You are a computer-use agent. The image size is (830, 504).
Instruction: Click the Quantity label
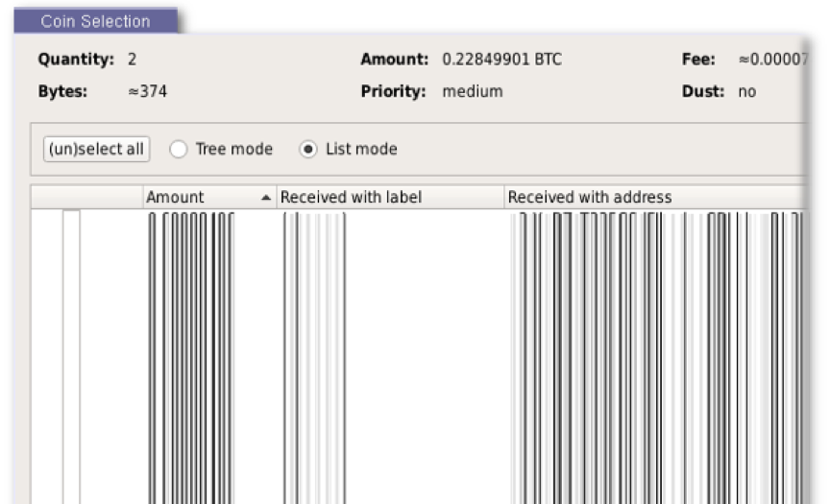[x=76, y=60]
